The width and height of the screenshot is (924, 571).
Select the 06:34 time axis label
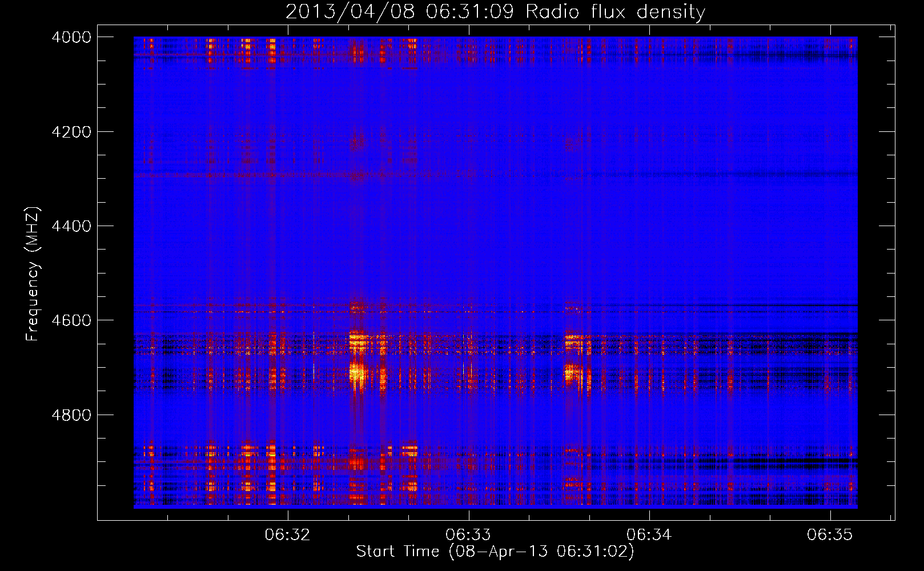tap(649, 534)
